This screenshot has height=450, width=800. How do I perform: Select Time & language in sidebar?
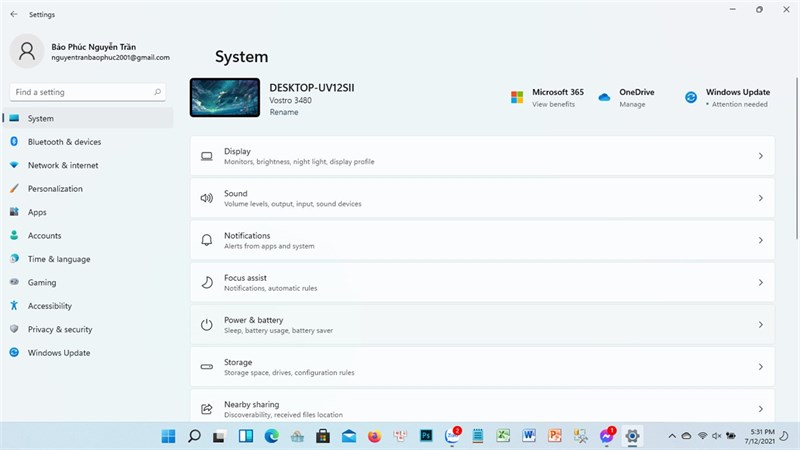[59, 259]
